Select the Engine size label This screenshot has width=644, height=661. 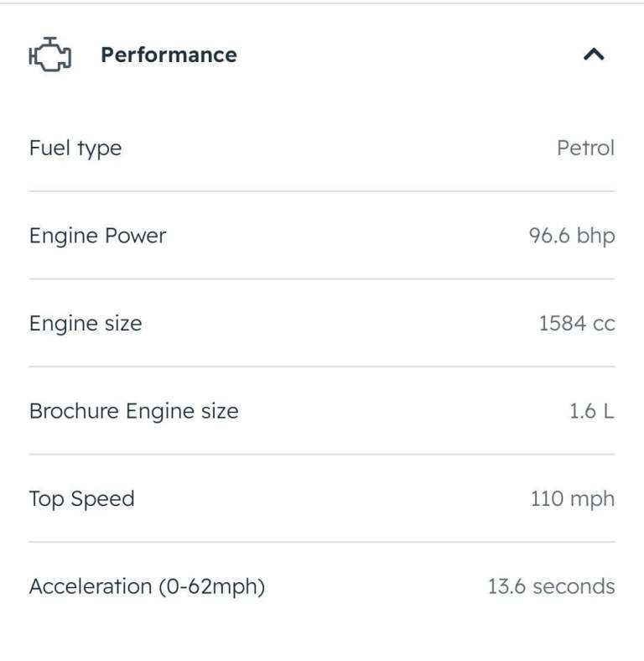pos(86,324)
